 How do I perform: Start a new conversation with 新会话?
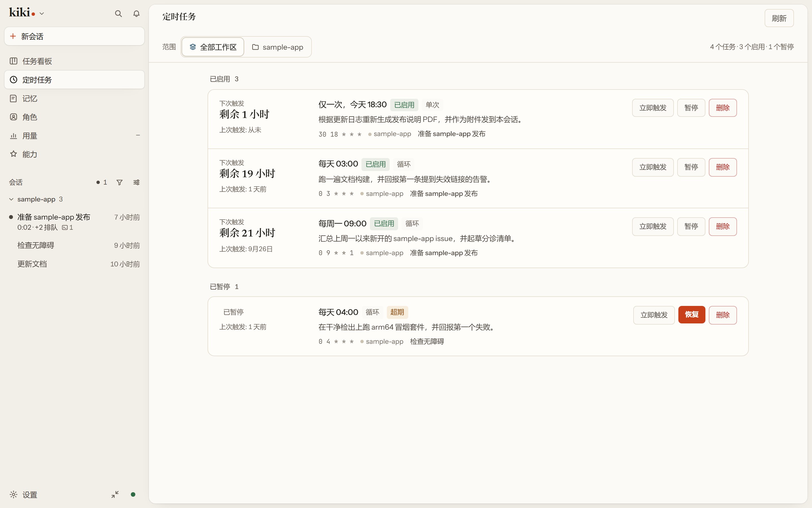click(74, 36)
